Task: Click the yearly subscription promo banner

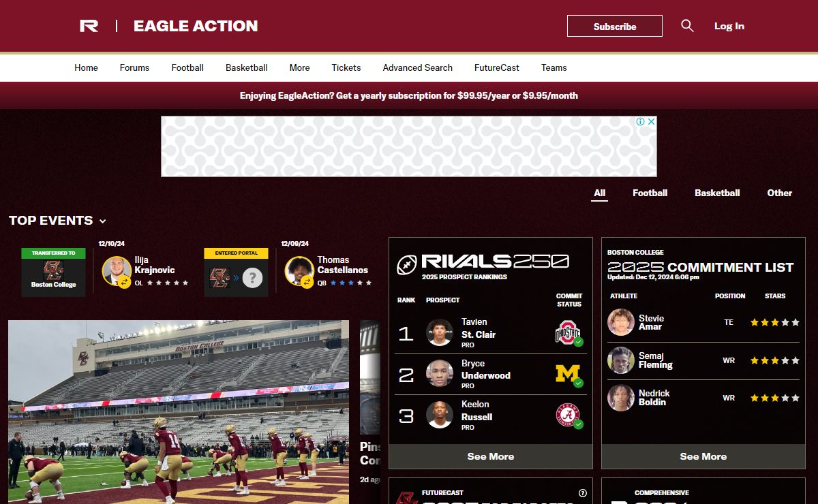Action: point(409,95)
